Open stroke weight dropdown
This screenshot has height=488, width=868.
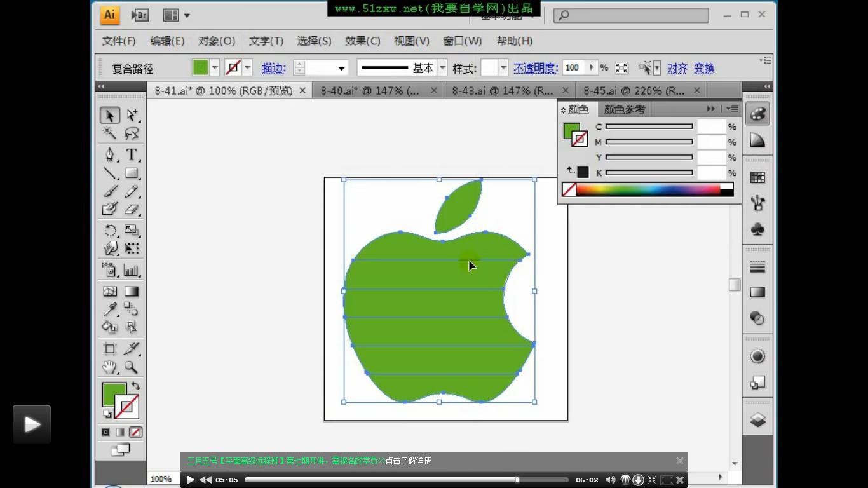coord(341,68)
